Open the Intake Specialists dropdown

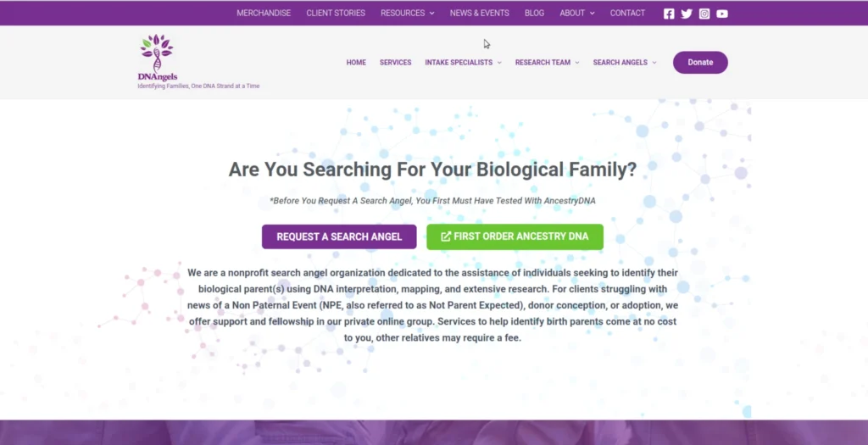point(463,63)
